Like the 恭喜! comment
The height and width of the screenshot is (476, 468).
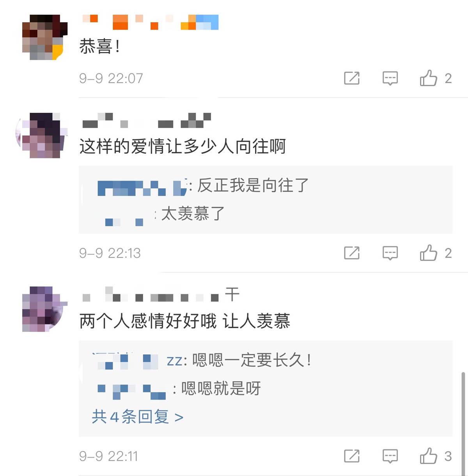point(428,78)
